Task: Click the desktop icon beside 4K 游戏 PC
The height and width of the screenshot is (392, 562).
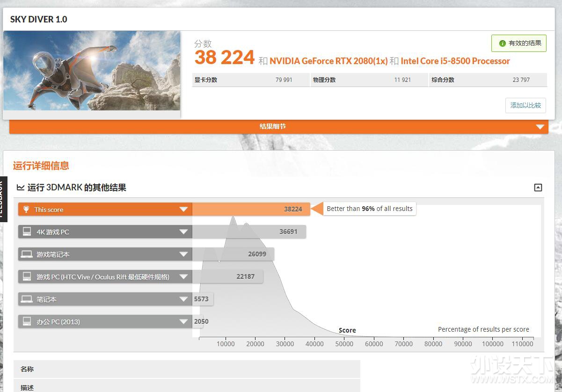Action: click(27, 232)
